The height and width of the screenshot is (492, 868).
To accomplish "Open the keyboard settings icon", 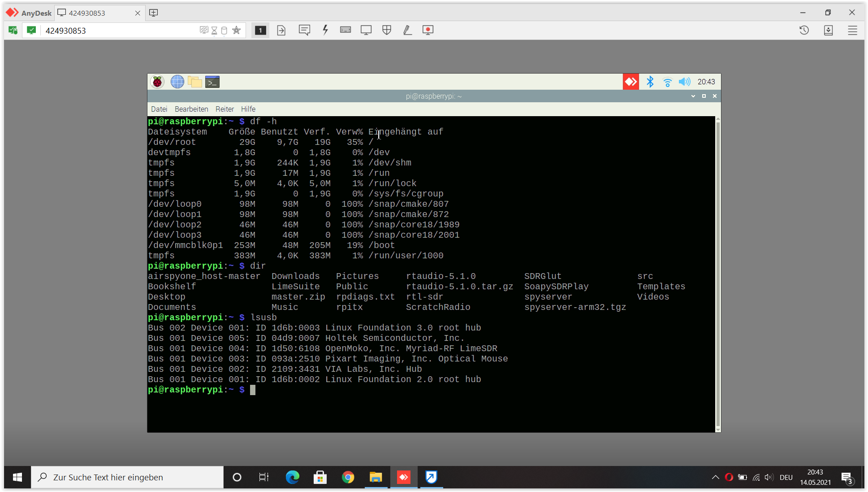I will click(345, 30).
